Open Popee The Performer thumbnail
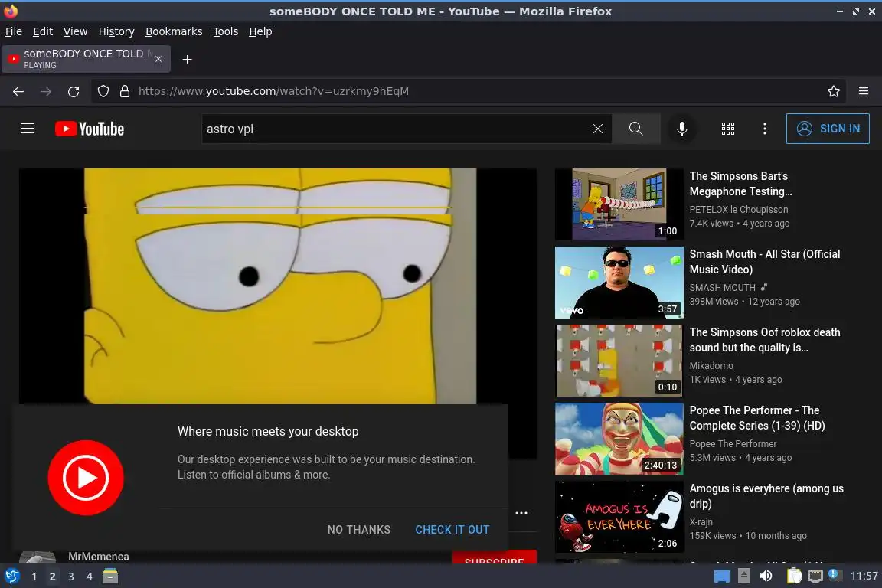882x588 pixels. coord(619,439)
